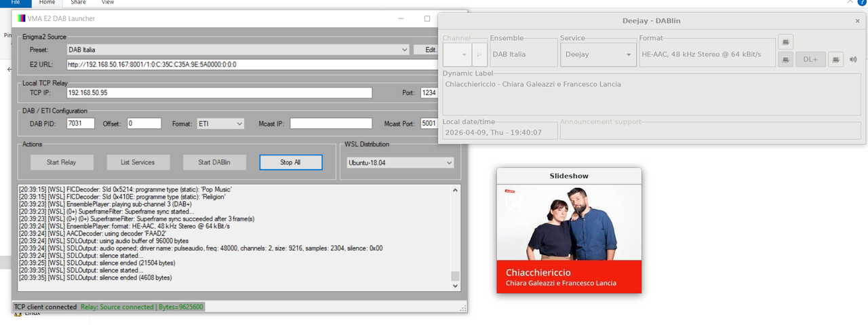Click the log area vertical scrollbar thumb
The image size is (868, 325).
(x=455, y=276)
